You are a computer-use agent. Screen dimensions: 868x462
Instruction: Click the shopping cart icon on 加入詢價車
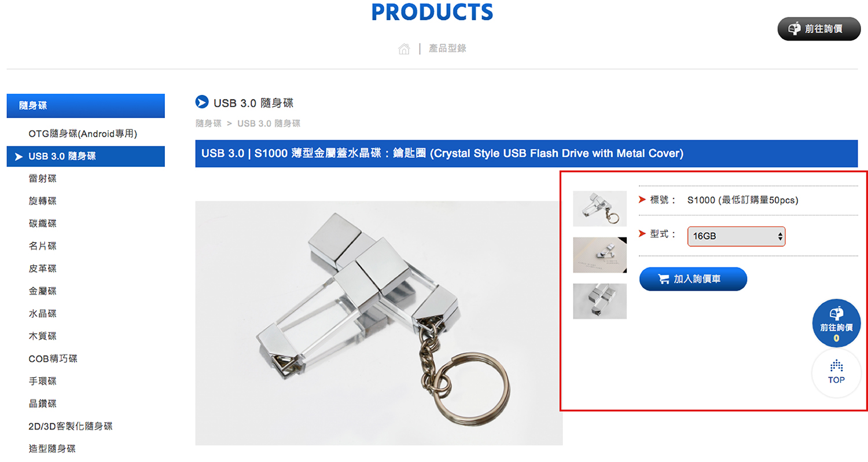coord(664,279)
